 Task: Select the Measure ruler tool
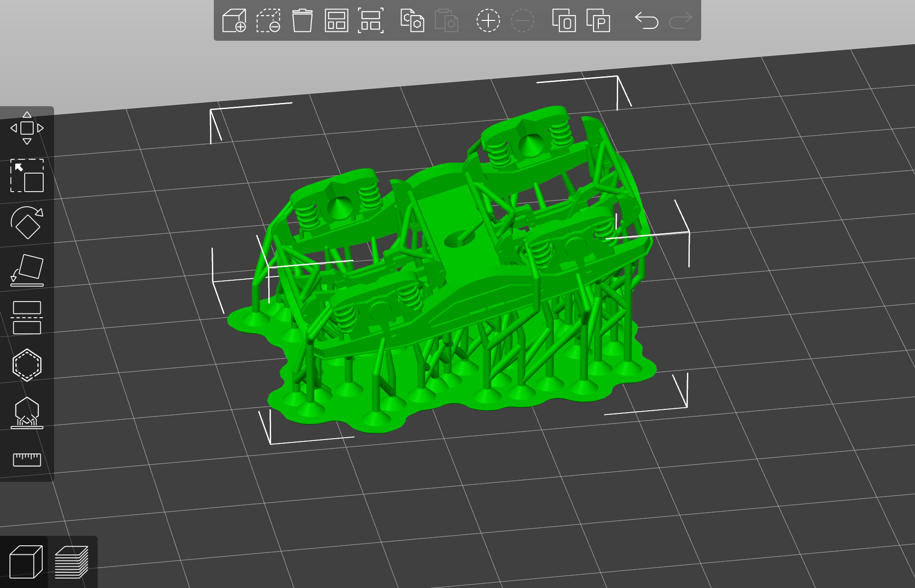[27, 459]
